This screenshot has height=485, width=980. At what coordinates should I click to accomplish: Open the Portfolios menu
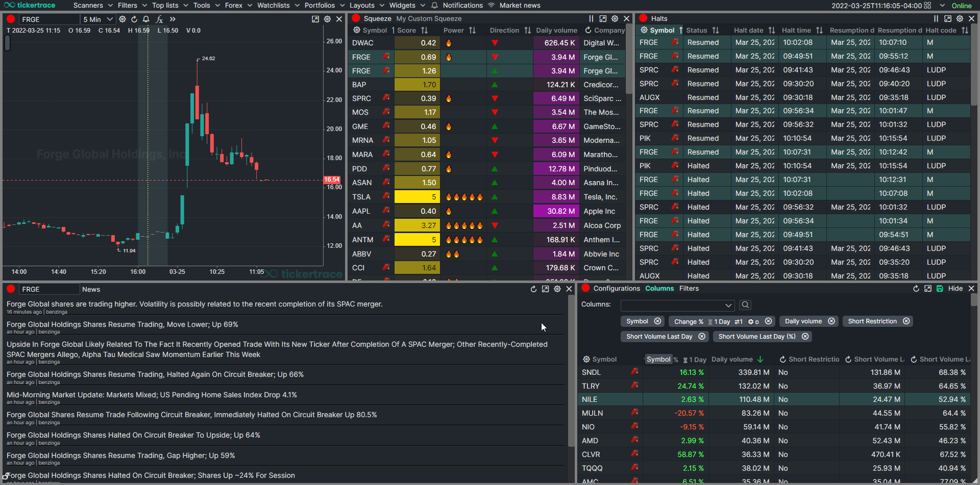coord(324,6)
